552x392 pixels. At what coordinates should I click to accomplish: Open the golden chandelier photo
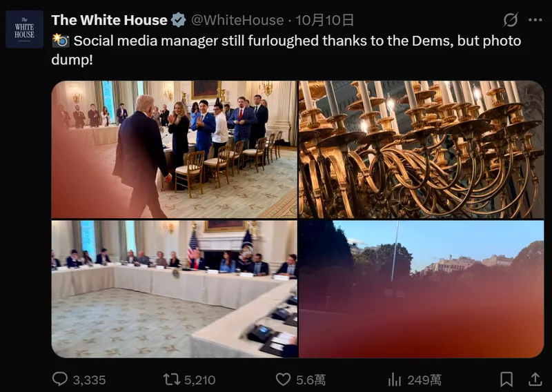[422, 149]
